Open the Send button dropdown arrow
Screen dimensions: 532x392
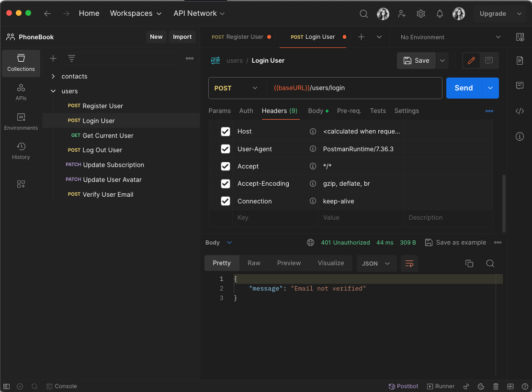tap(490, 88)
